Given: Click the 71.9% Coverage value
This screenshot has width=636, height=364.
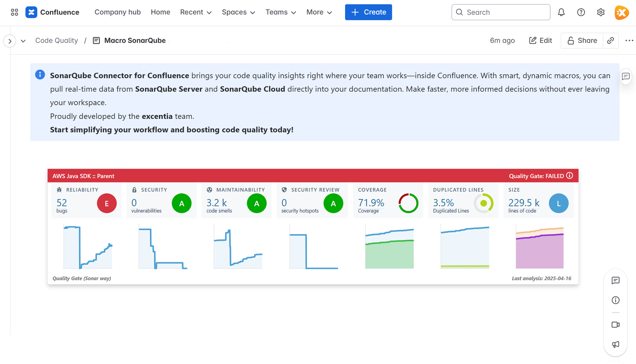Looking at the screenshot, I should tap(371, 203).
